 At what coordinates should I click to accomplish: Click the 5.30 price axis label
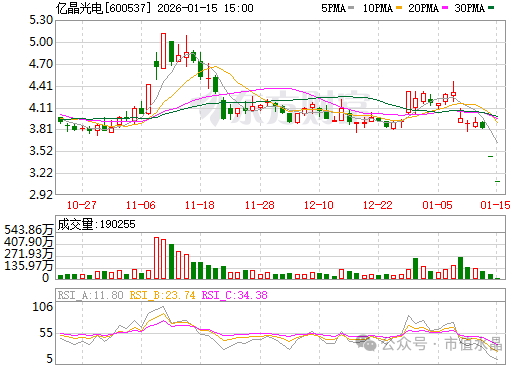coord(41,20)
